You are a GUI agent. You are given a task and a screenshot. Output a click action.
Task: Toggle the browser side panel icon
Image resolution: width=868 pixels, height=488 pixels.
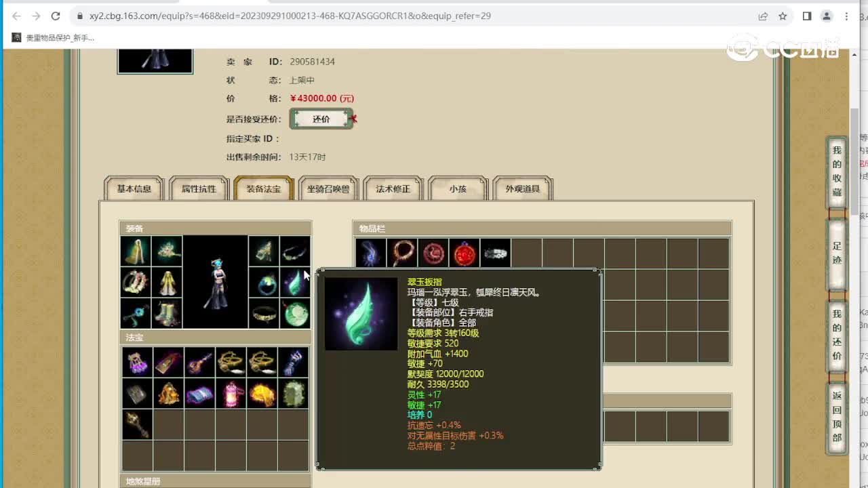[x=807, y=16]
